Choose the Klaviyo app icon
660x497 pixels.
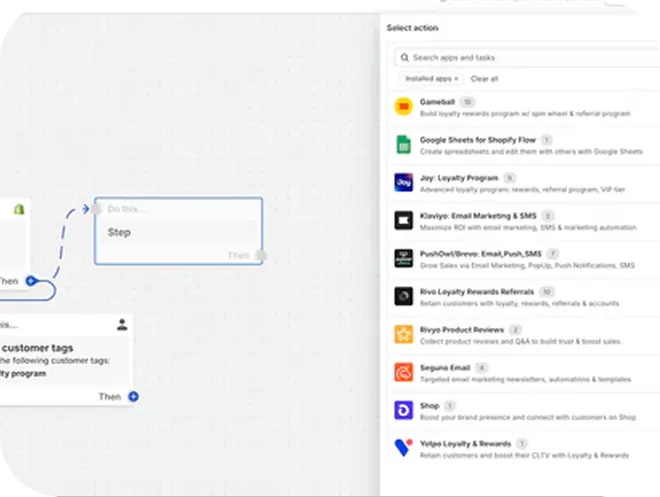tap(403, 220)
